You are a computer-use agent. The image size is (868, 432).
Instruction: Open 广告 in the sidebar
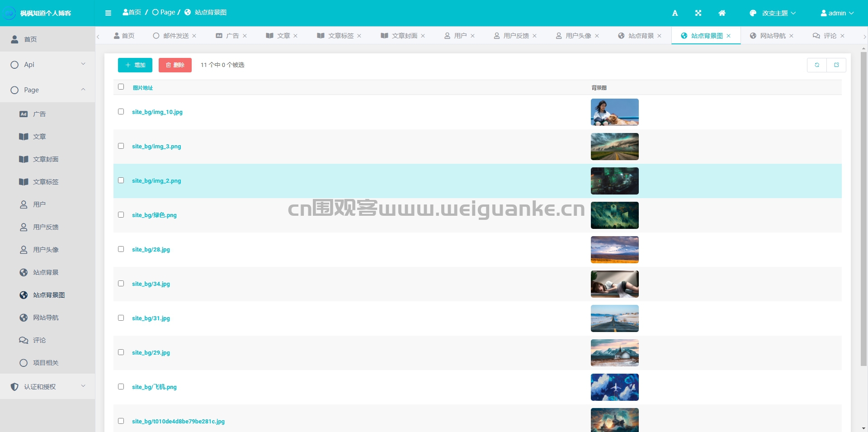point(47,114)
